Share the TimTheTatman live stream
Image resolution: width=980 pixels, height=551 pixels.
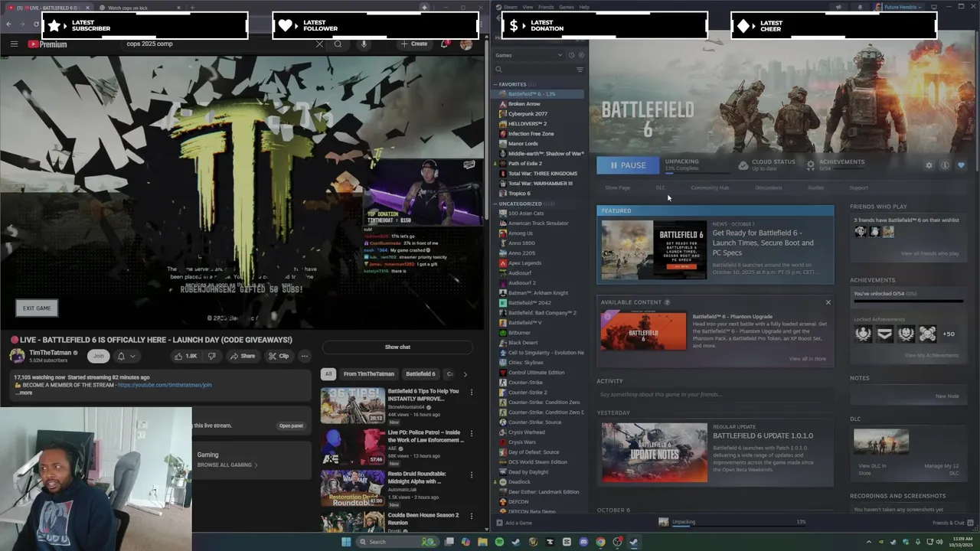(242, 356)
